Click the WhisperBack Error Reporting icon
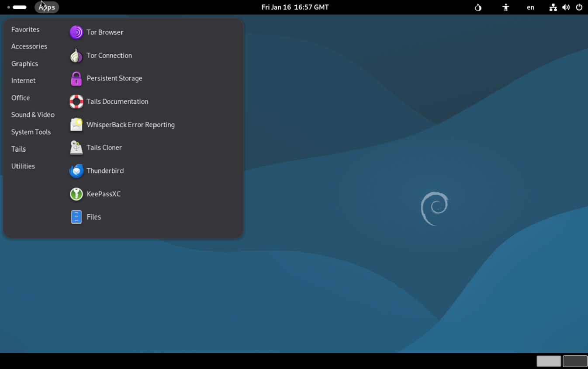Screen dimensions: 588x369 pos(76,125)
